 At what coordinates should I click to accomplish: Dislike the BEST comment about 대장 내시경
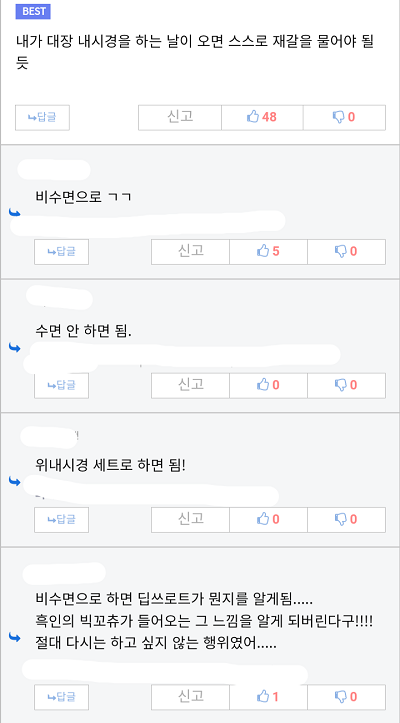point(344,118)
